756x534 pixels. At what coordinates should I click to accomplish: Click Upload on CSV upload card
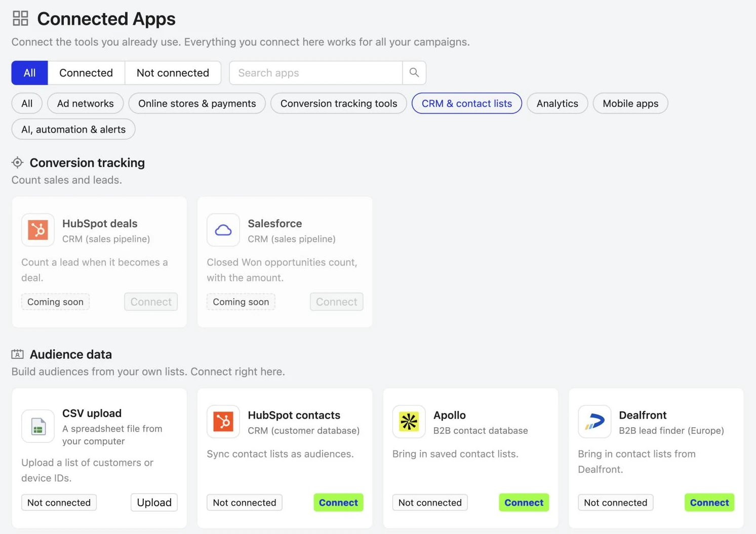click(154, 503)
